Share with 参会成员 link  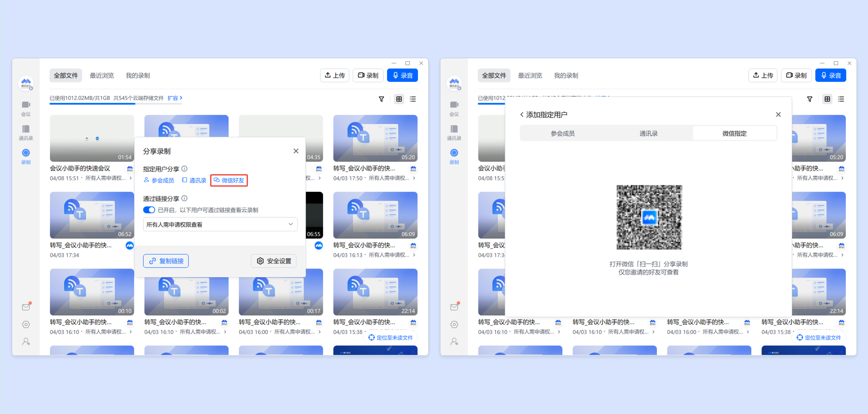(159, 180)
